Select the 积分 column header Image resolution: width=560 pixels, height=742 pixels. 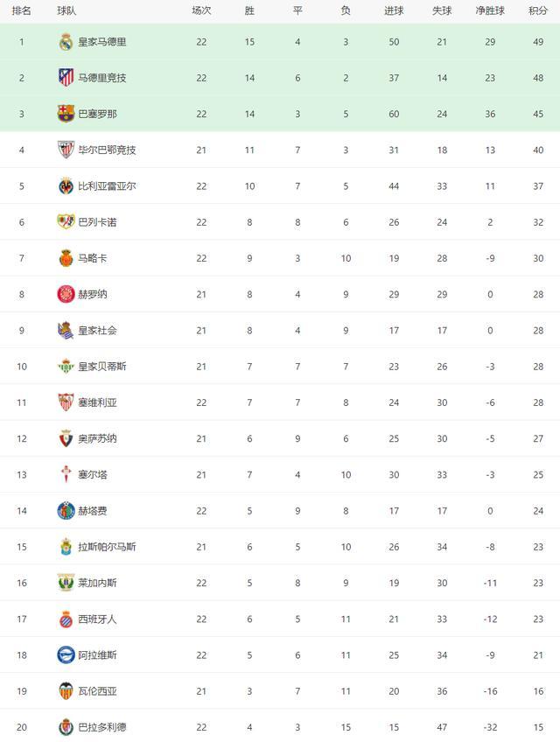pyautogui.click(x=538, y=10)
